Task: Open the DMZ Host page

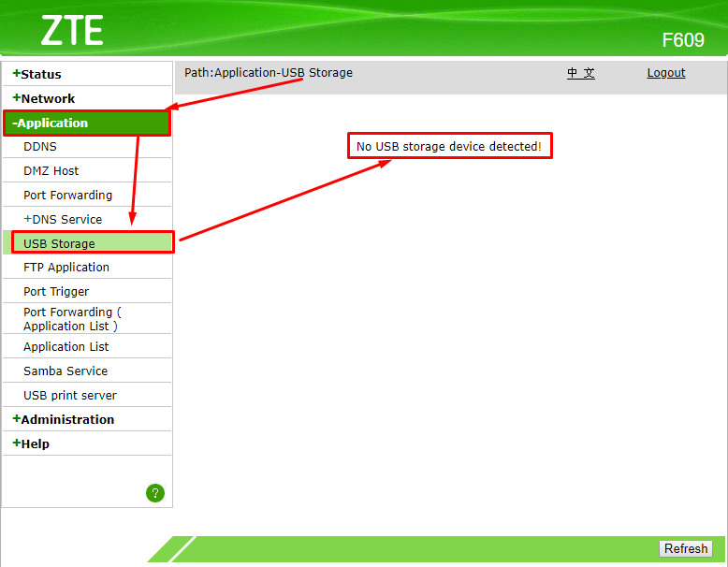Action: point(51,171)
